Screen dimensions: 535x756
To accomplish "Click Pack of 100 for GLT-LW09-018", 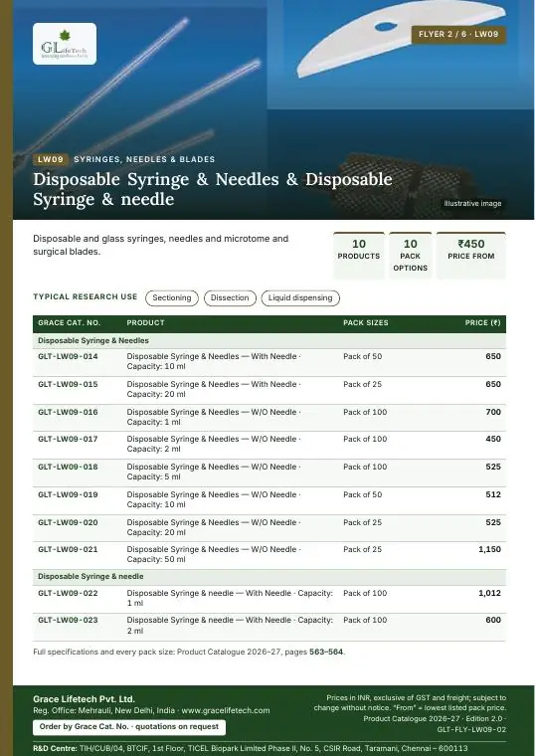I will click(365, 468).
